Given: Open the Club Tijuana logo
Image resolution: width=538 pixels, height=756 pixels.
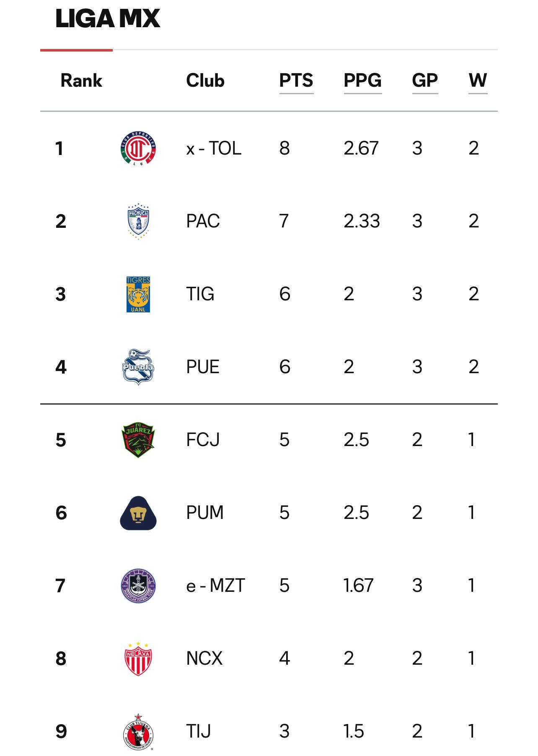Looking at the screenshot, I should click(x=138, y=732).
